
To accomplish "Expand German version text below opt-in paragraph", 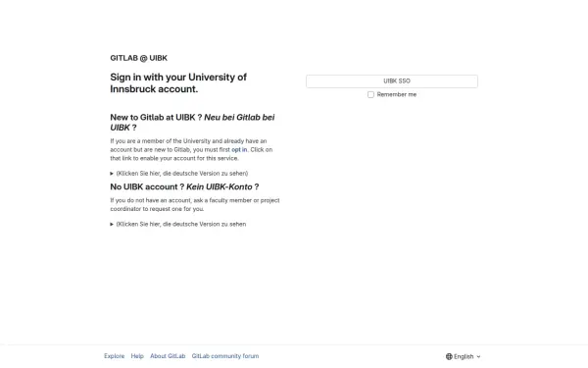I will [x=182, y=174].
